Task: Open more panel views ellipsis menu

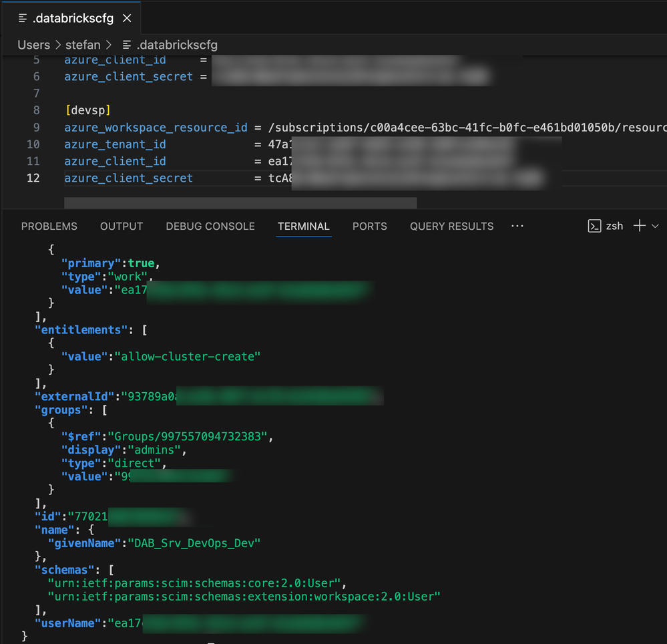Action: pos(517,226)
